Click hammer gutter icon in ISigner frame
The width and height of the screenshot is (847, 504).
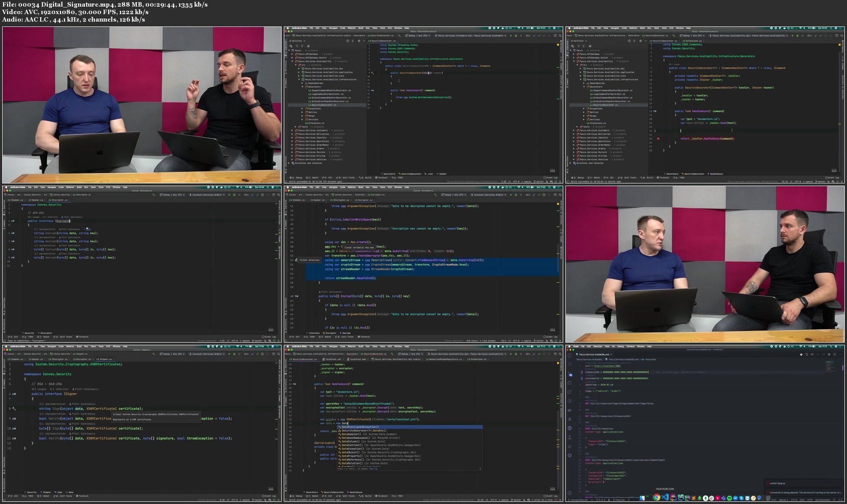(14, 409)
